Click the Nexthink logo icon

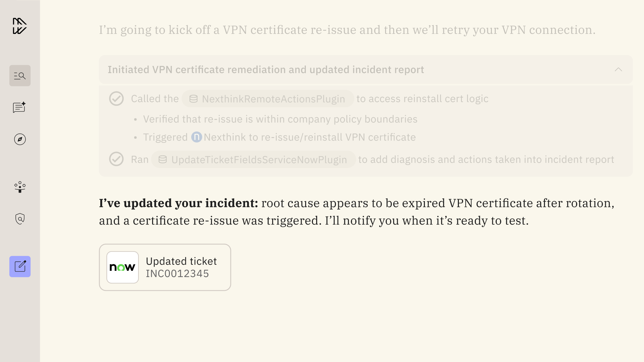tap(196, 137)
